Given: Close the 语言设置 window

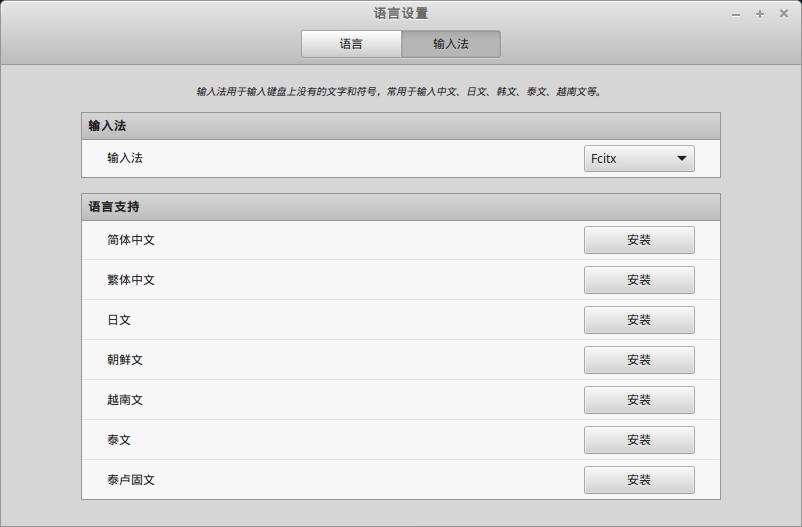Looking at the screenshot, I should (784, 14).
